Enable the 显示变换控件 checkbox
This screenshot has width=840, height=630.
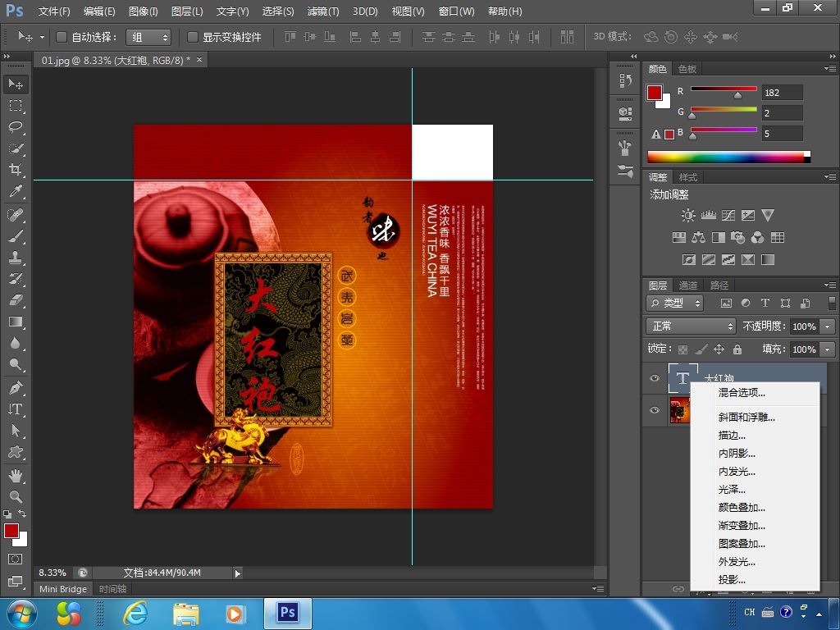coord(192,37)
